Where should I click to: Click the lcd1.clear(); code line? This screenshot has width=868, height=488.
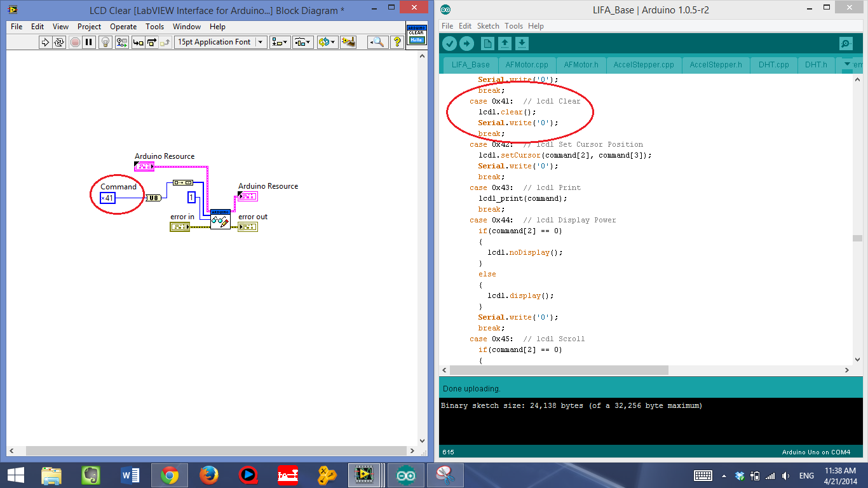click(x=507, y=112)
